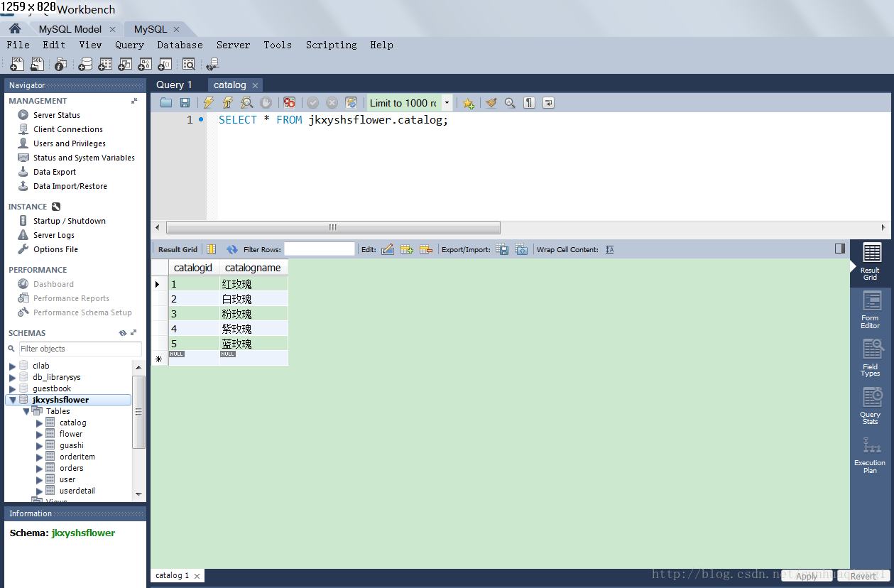Collapse the jkxyshsflower schema
The height and width of the screenshot is (588, 894).
pos(12,401)
